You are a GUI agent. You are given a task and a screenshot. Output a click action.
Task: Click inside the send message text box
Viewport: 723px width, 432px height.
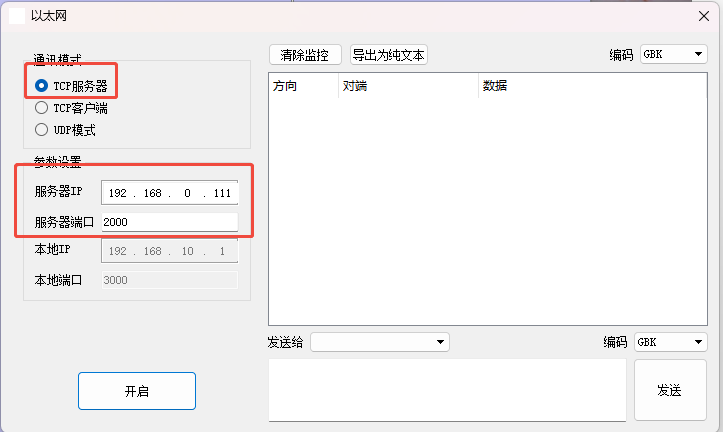click(447, 389)
